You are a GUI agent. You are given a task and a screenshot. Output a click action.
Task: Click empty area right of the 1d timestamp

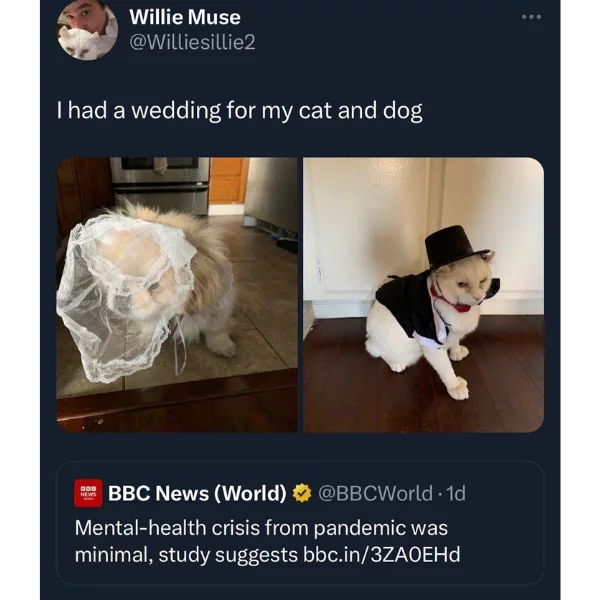(x=505, y=493)
